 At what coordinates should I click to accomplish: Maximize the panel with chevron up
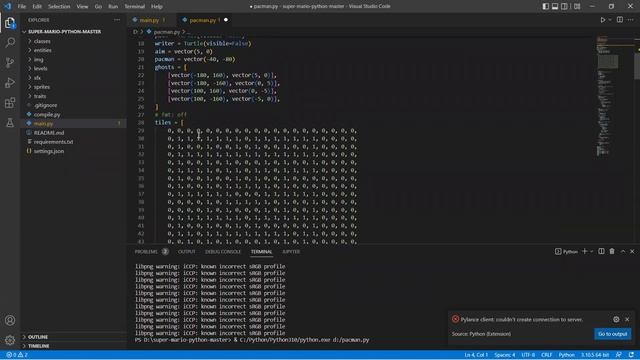click(x=623, y=251)
